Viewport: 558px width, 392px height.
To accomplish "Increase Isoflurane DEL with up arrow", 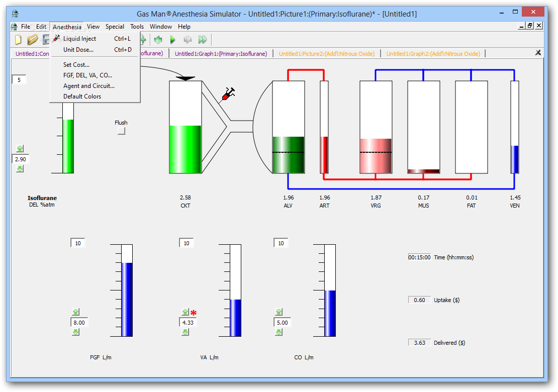I will (x=20, y=148).
